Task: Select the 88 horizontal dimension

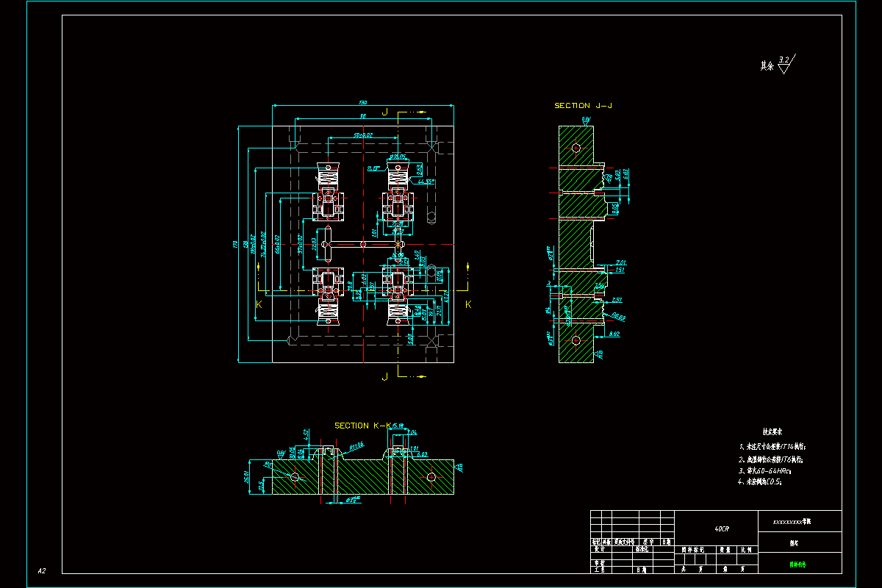Action: coord(363,116)
